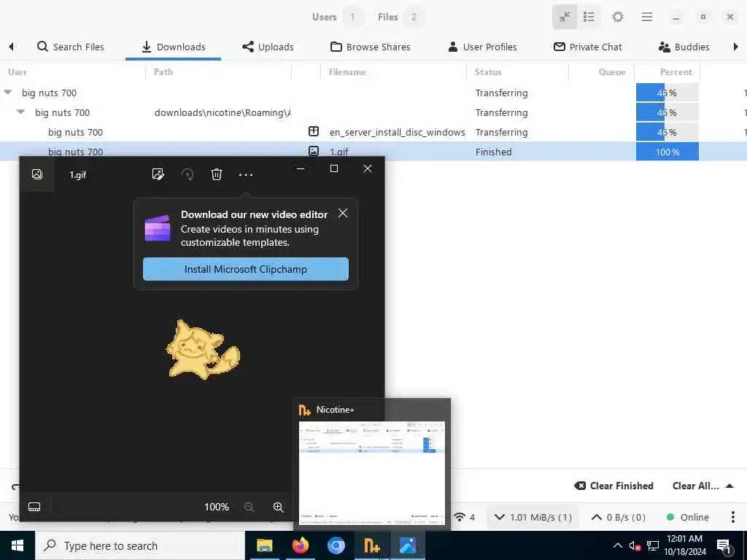
Task: Click the collapse/compact view icon in Nicotine+ header
Action: pyautogui.click(x=565, y=17)
